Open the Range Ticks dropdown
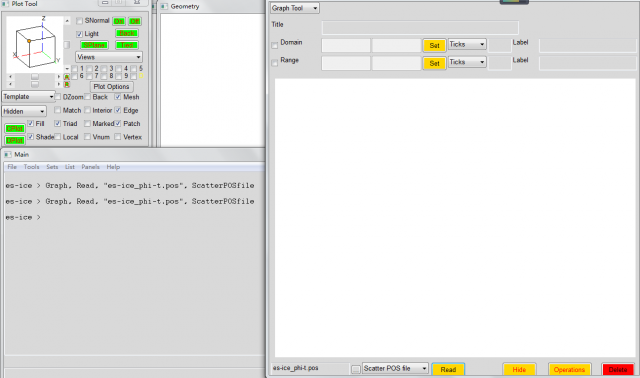 (467, 62)
